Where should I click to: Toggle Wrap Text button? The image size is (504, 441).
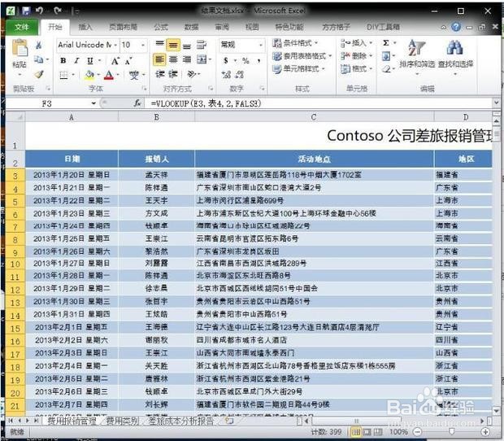(202, 45)
